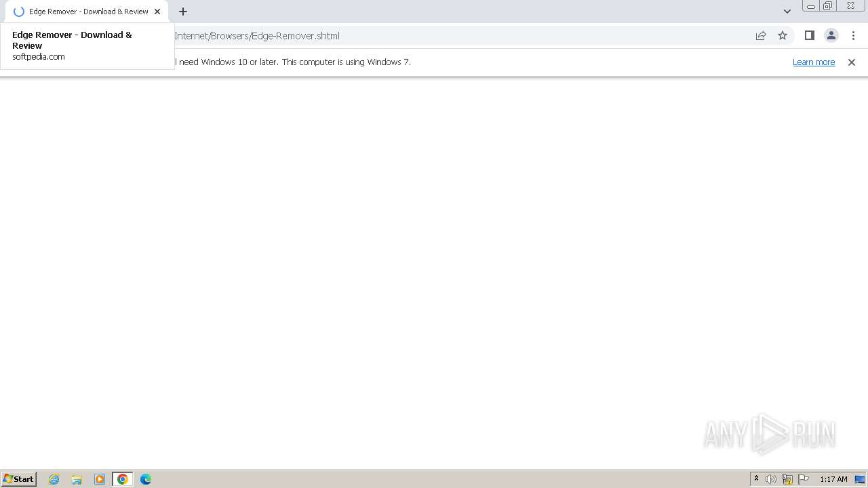Launch Microsoft Edge from the taskbar
Screen dimensions: 868x488
click(146, 479)
